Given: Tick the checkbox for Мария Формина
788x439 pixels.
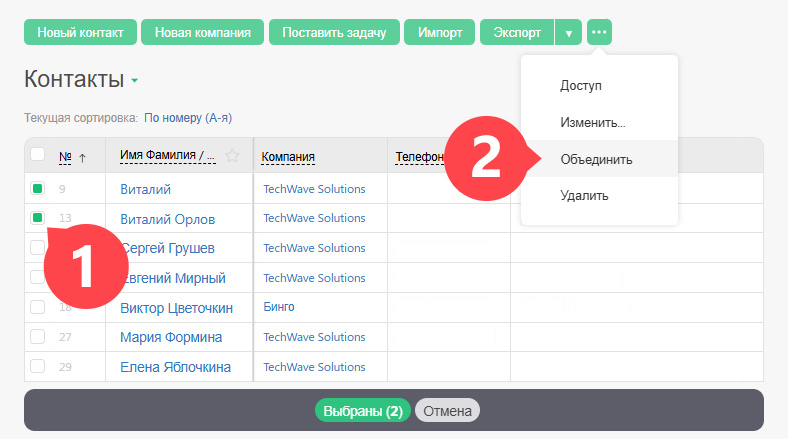Looking at the screenshot, I should coord(38,336).
